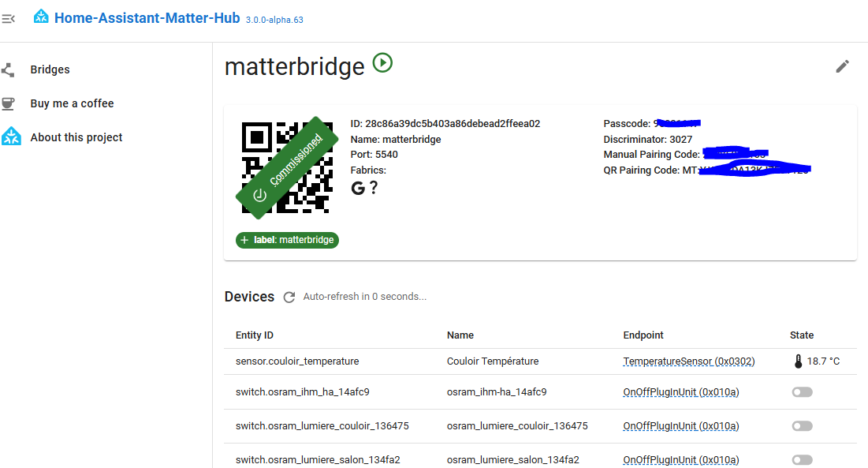This screenshot has width=868, height=468.
Task: Click the Auto-refresh countdown text
Action: coord(365,297)
